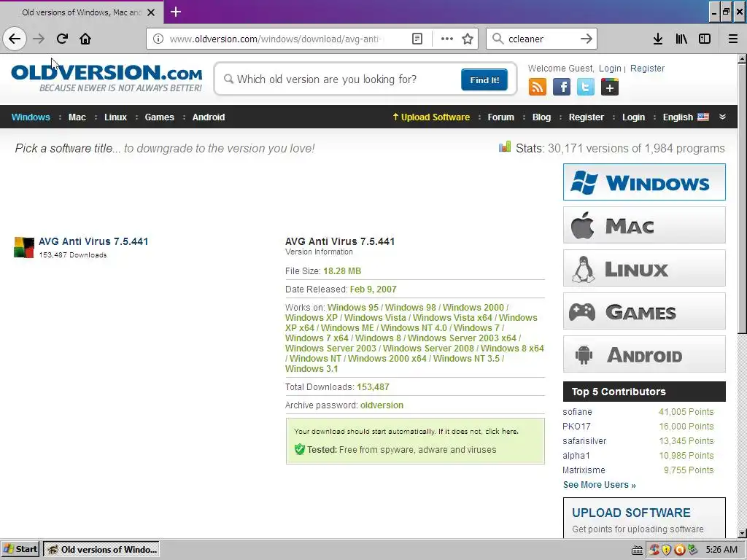This screenshot has height=560, width=747.
Task: Toggle the browser sidebar icon
Action: pos(705,39)
